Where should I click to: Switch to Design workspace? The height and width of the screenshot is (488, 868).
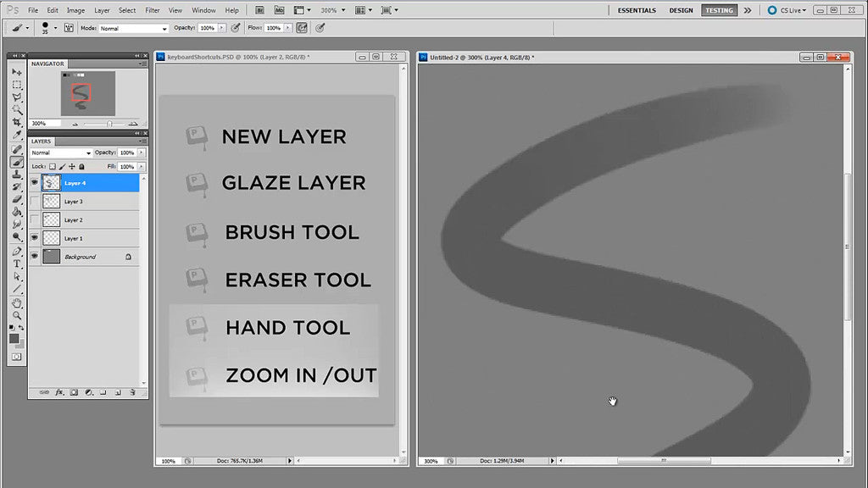click(x=681, y=10)
